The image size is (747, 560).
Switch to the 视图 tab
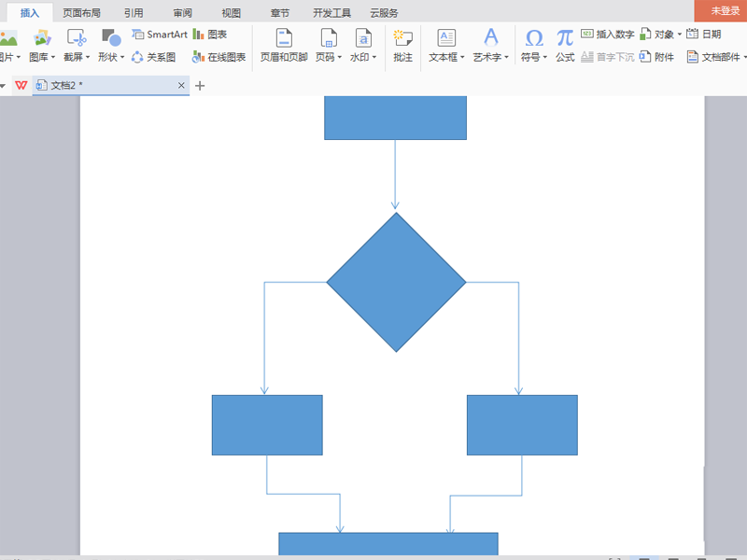[x=231, y=13]
